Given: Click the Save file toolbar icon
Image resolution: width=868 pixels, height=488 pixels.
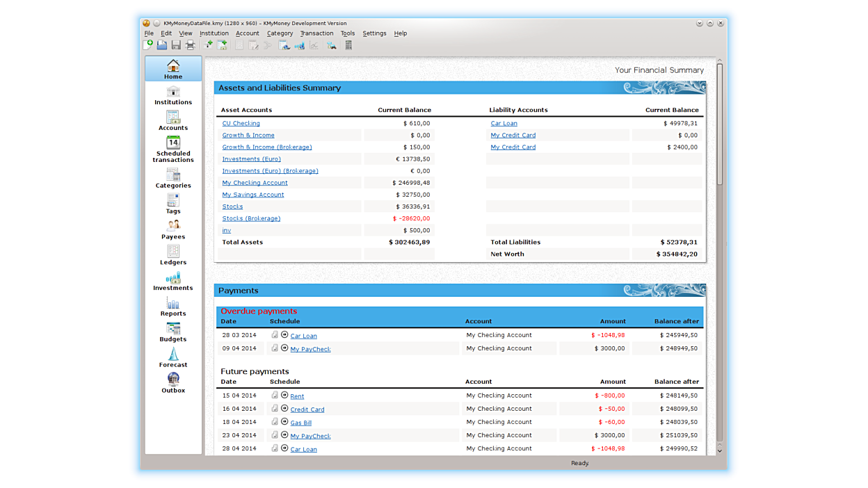Looking at the screenshot, I should (x=176, y=45).
